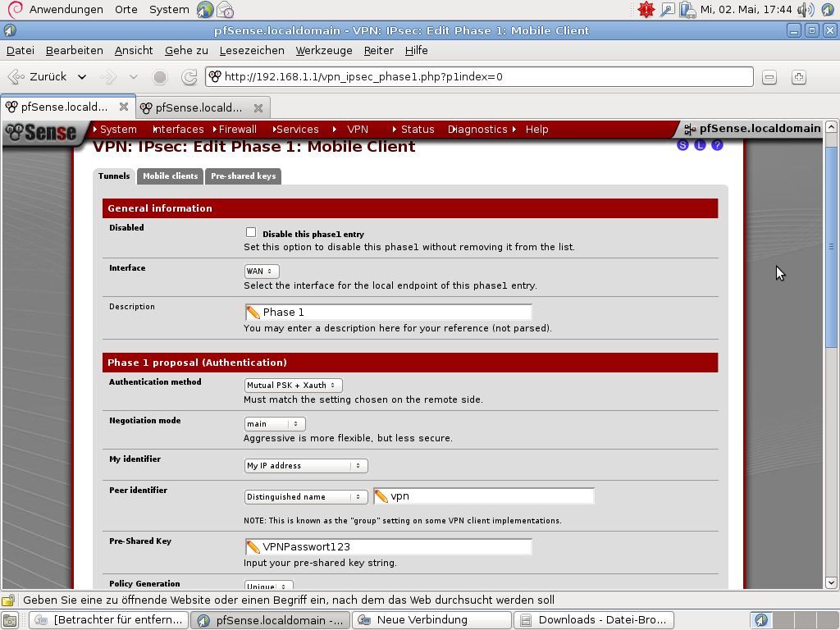The height and width of the screenshot is (630, 840).
Task: Click the page scrollbar down arrow
Action: click(x=831, y=583)
